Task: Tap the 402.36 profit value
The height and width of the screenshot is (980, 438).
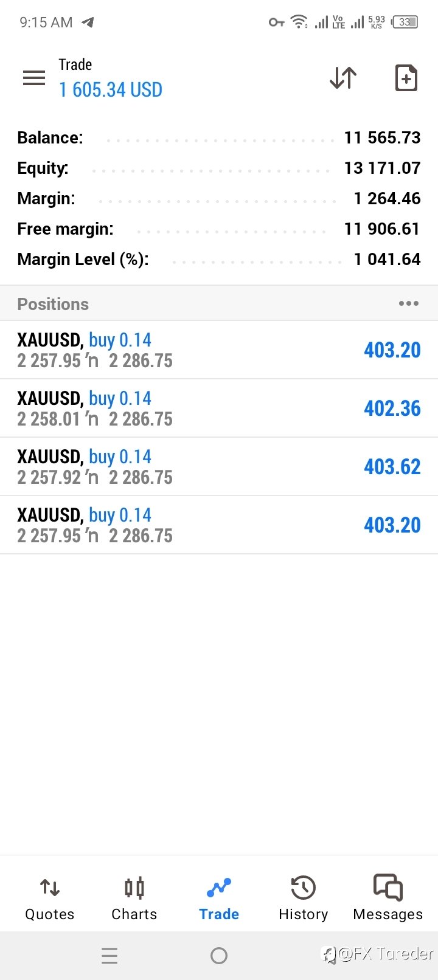Action: [x=392, y=409]
